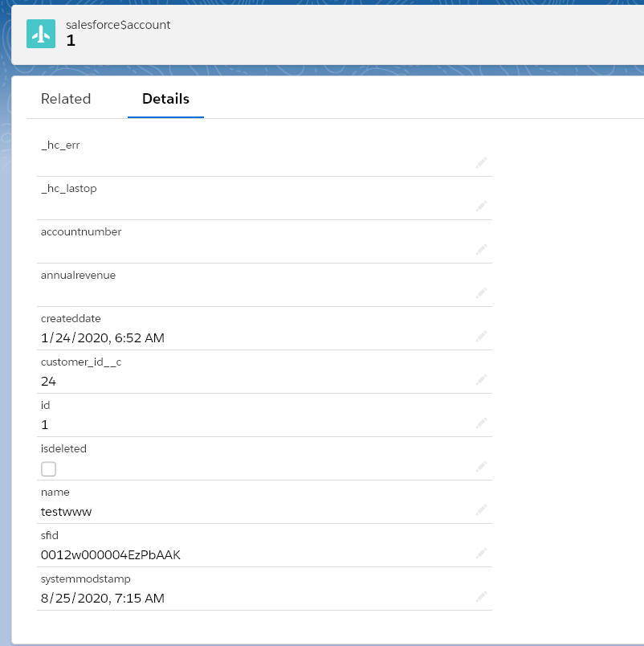This screenshot has width=644, height=646.
Task: Click accountnumber edit pencil icon
Action: [481, 249]
